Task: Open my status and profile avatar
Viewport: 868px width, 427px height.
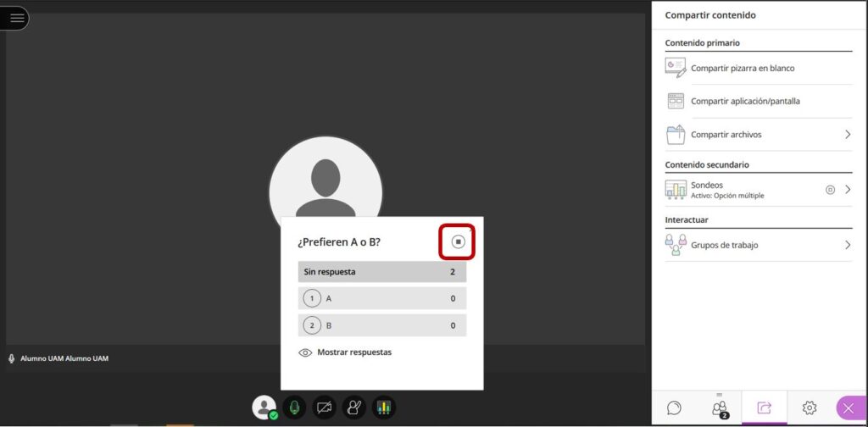Action: (264, 408)
